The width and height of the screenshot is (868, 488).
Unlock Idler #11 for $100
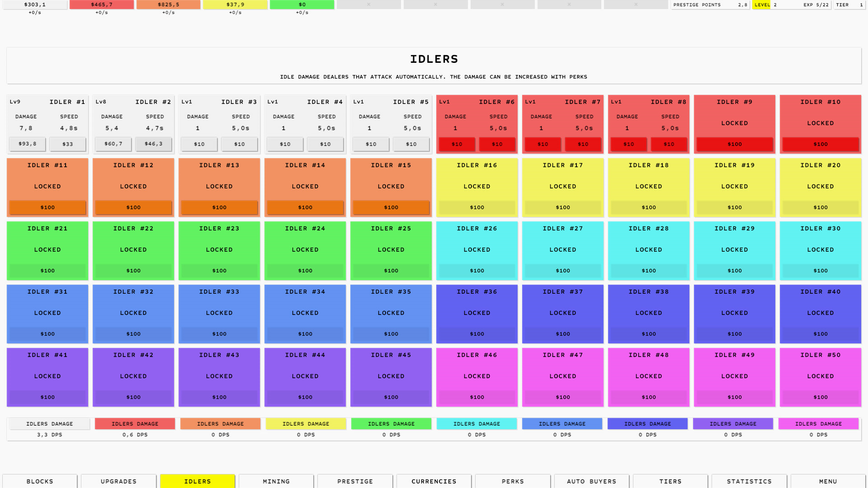(x=47, y=207)
